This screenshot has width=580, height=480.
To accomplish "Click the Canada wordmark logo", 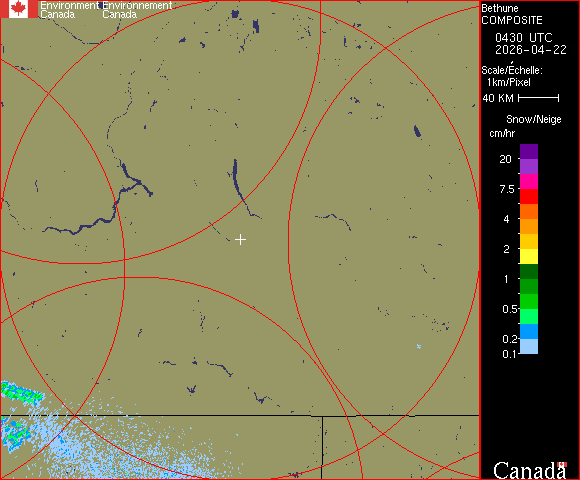I will click(x=530, y=470).
